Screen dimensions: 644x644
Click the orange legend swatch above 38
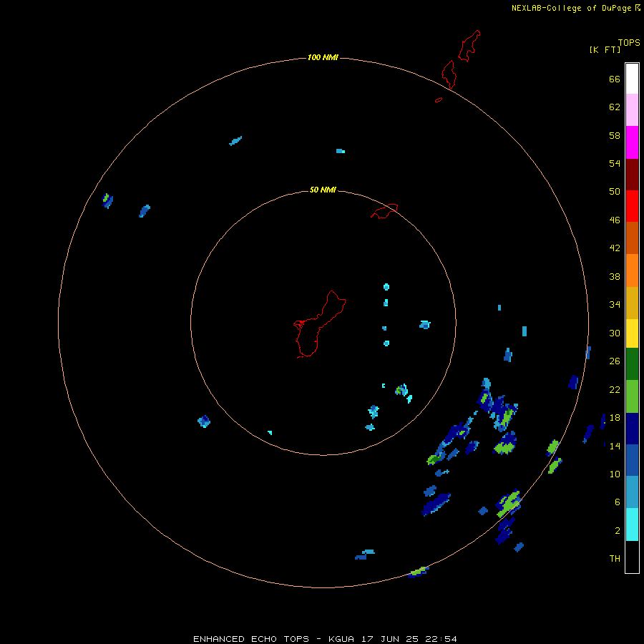(x=632, y=270)
